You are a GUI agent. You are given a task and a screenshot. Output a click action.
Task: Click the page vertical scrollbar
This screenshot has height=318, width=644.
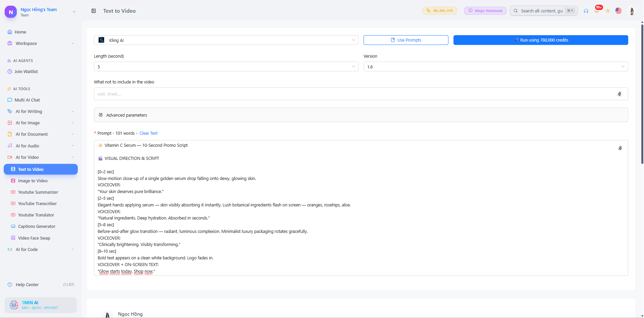click(642, 94)
